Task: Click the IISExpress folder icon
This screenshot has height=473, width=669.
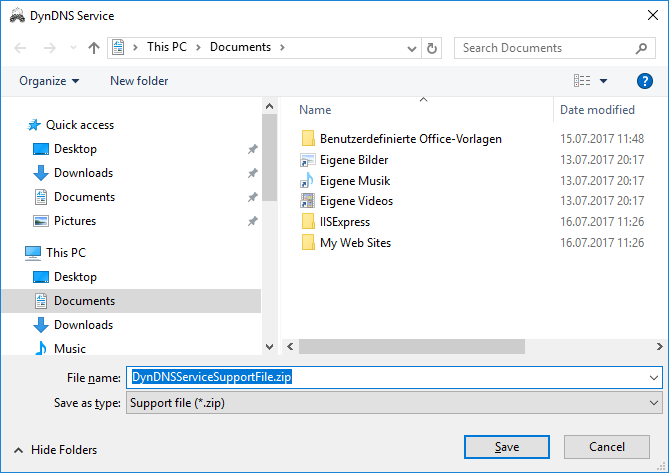Action: point(308,222)
